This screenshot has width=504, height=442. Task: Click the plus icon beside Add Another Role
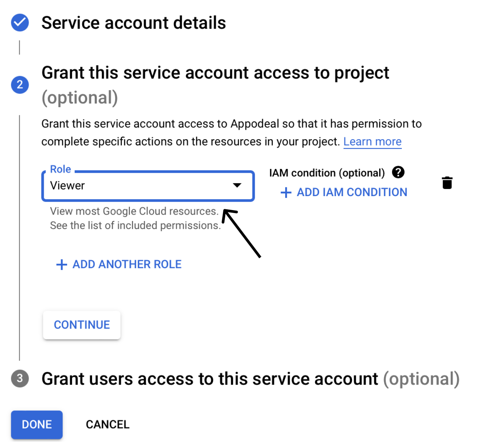(x=61, y=264)
